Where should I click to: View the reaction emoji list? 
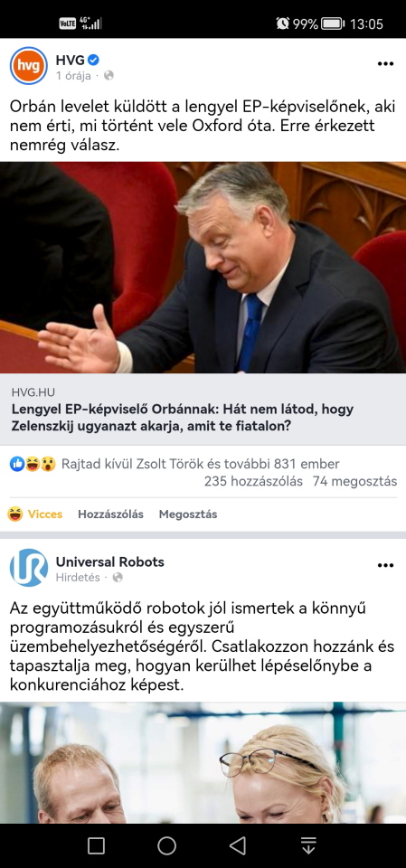33,464
